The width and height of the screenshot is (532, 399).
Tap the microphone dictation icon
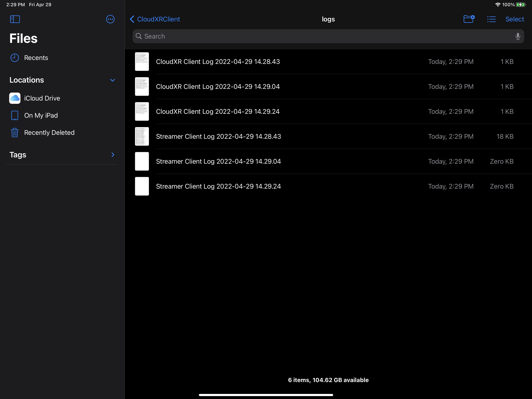click(518, 36)
